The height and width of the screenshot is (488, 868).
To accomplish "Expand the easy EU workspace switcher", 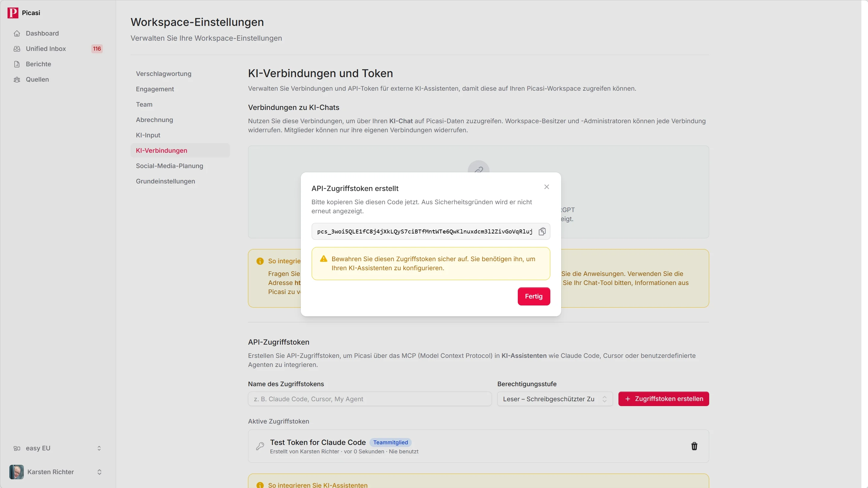I will point(58,448).
